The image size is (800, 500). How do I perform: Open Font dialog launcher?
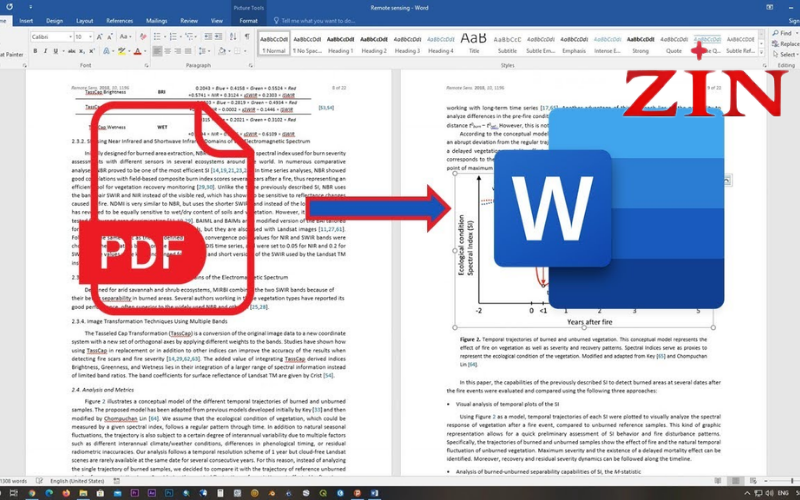(x=146, y=65)
